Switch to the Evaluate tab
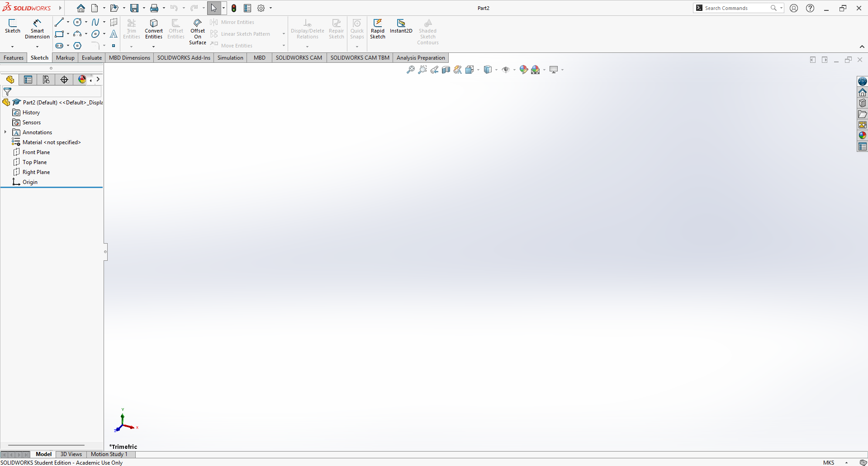868x466 pixels. pyautogui.click(x=92, y=57)
